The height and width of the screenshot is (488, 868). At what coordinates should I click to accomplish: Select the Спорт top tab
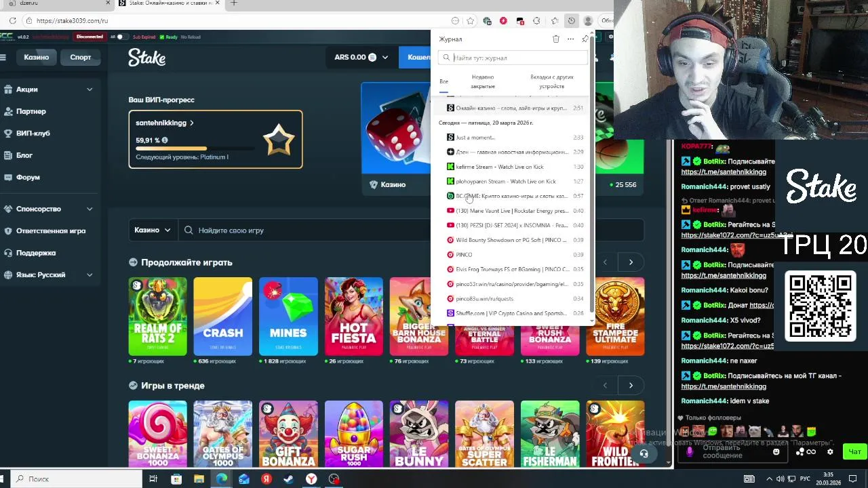click(81, 58)
